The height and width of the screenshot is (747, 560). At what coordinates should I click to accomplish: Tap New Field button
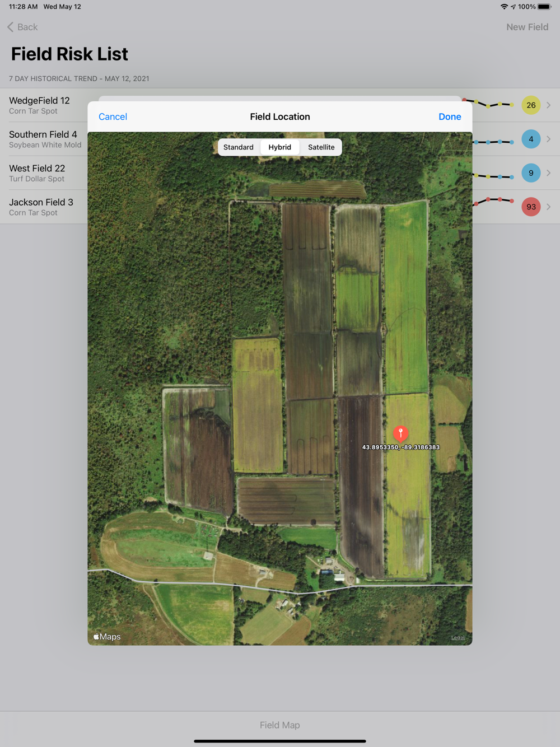pos(527,27)
